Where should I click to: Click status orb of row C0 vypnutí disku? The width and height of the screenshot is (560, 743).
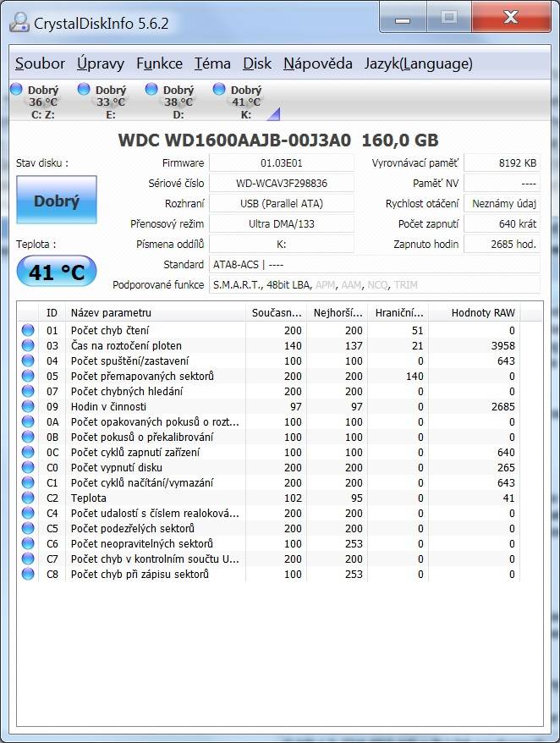28,467
